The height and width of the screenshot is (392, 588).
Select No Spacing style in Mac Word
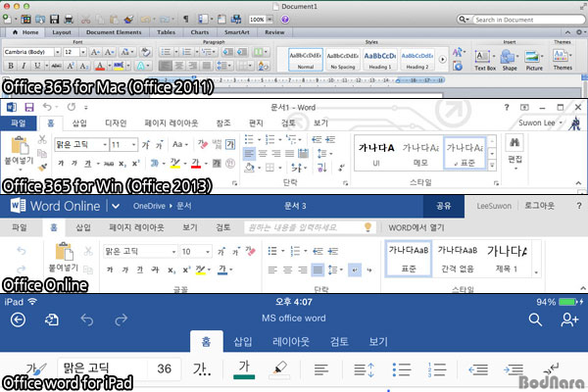point(342,59)
